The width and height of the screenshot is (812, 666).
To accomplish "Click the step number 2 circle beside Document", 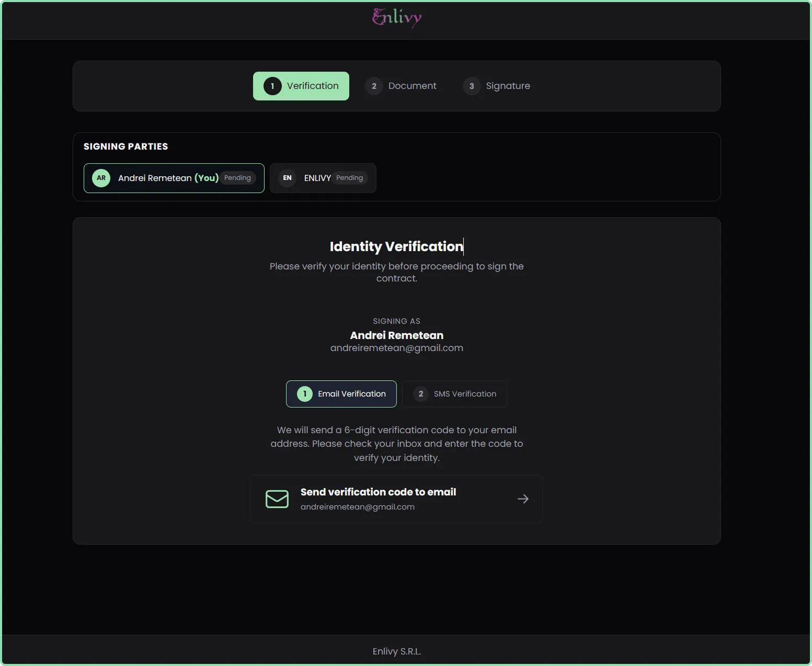I will coord(374,86).
